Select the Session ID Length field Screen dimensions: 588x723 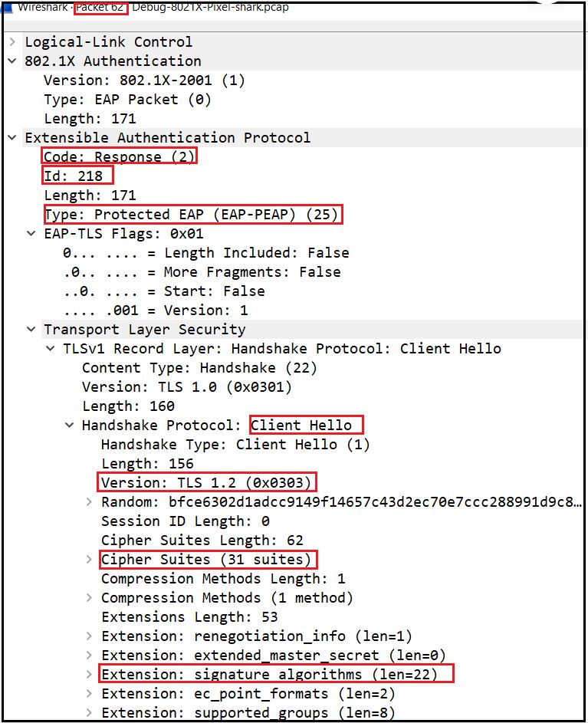[x=184, y=521]
